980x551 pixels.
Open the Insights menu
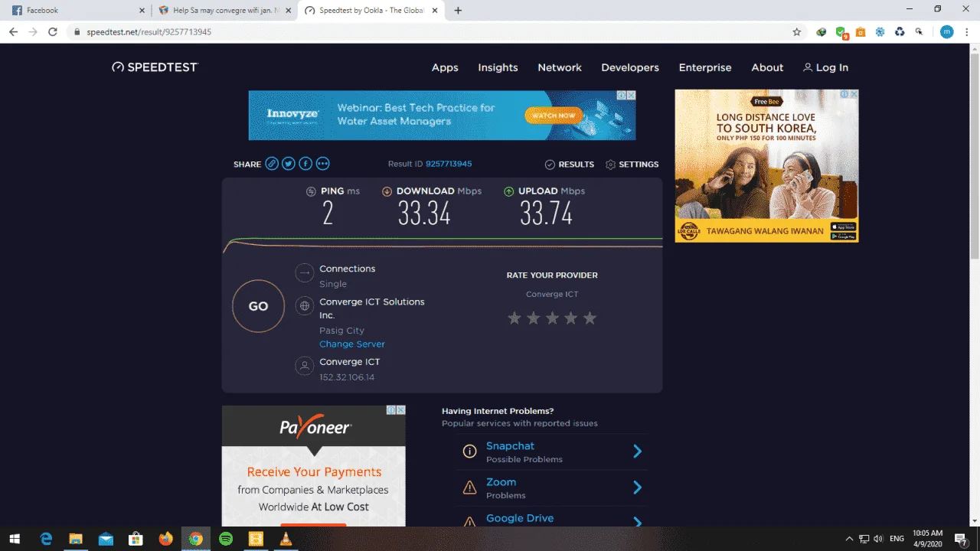pos(498,67)
